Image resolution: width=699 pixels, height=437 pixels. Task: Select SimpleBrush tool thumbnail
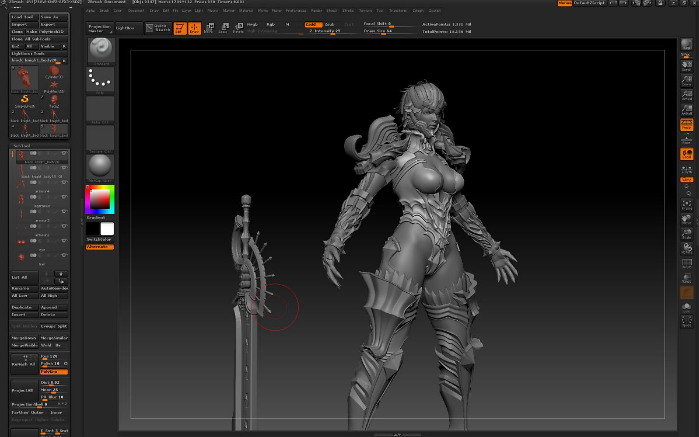[25, 101]
